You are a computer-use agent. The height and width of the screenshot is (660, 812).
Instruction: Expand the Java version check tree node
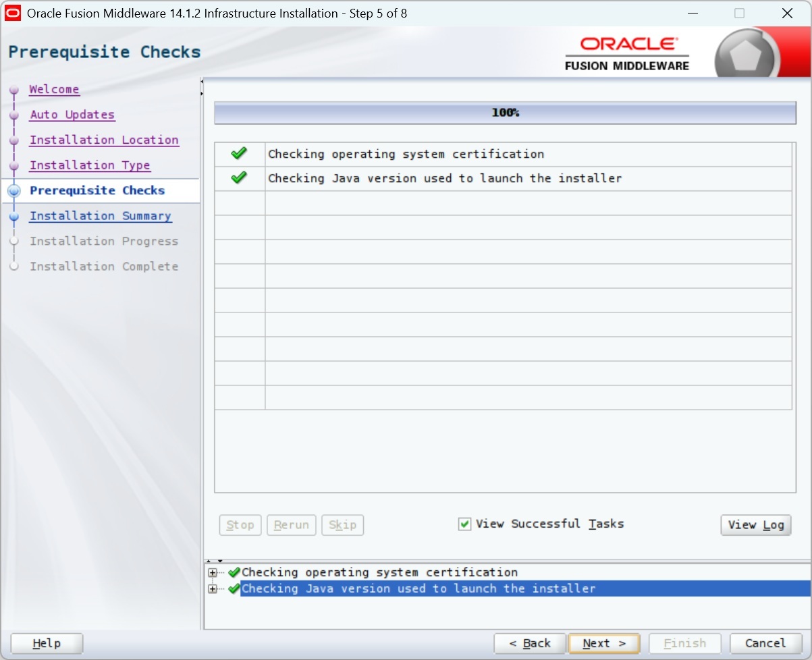point(213,588)
